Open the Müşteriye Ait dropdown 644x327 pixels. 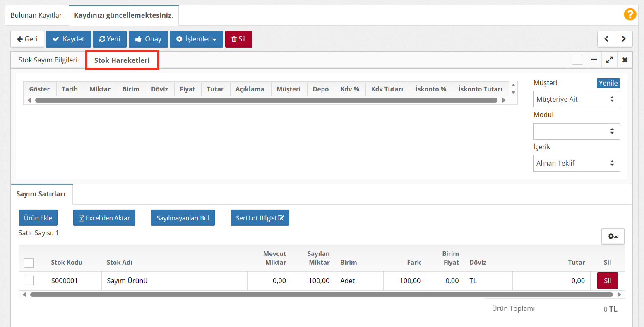click(576, 99)
